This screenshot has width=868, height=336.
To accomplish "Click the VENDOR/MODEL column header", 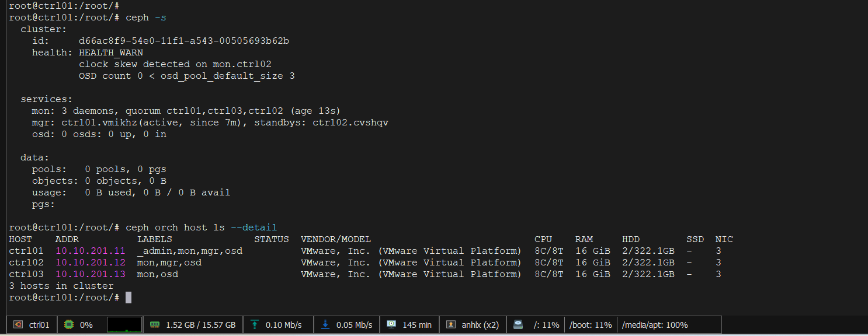I will pos(336,239).
